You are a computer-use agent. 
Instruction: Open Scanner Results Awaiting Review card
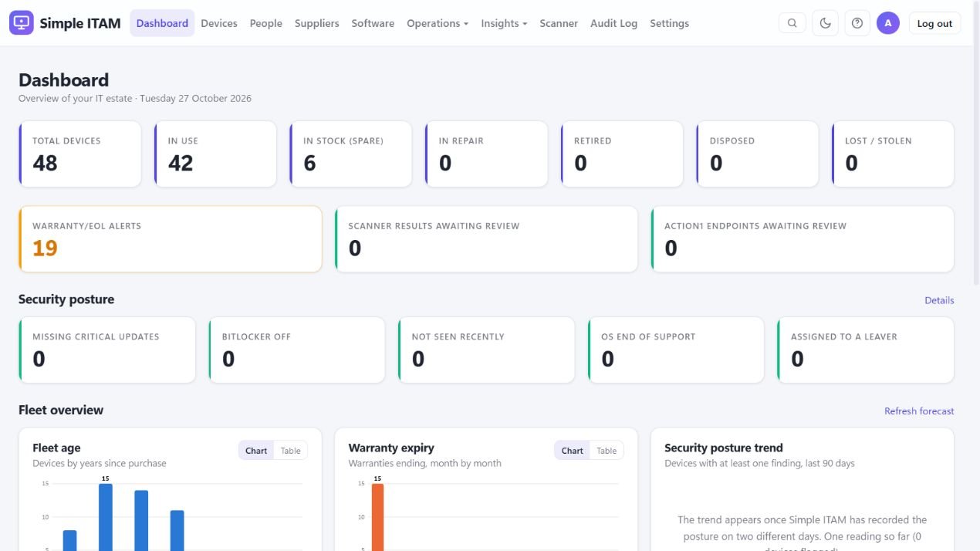[x=486, y=238]
